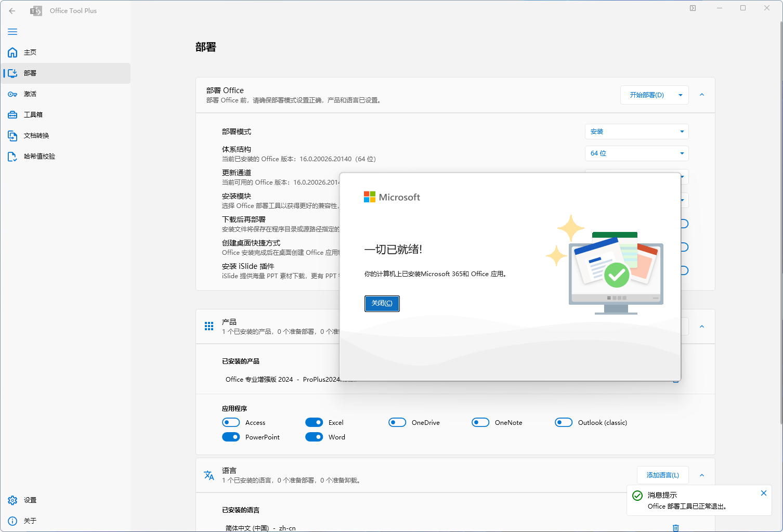This screenshot has width=783, height=532.
Task: Open the 工具箱 toolbox page
Action: pos(66,115)
